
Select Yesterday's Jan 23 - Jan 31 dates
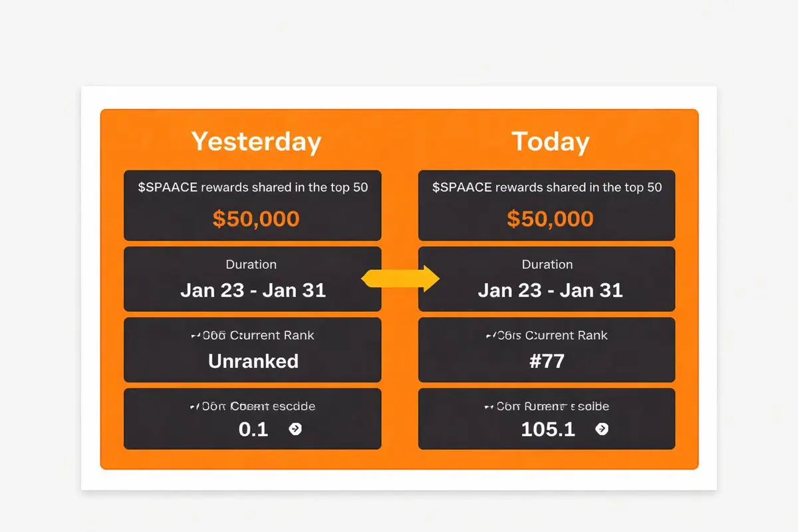click(x=253, y=290)
